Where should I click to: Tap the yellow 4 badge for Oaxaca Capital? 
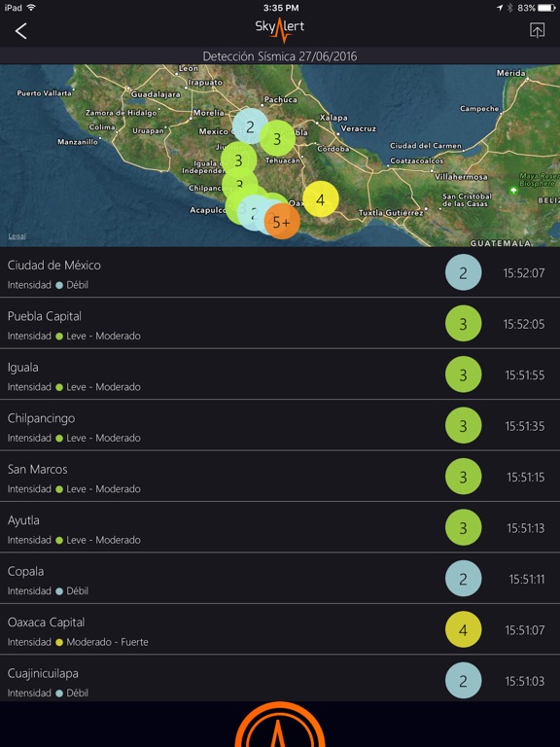tap(463, 629)
